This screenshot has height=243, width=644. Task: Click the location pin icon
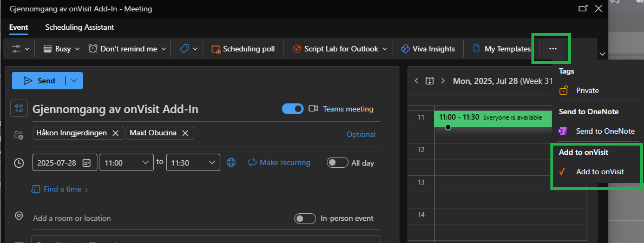coord(18,216)
